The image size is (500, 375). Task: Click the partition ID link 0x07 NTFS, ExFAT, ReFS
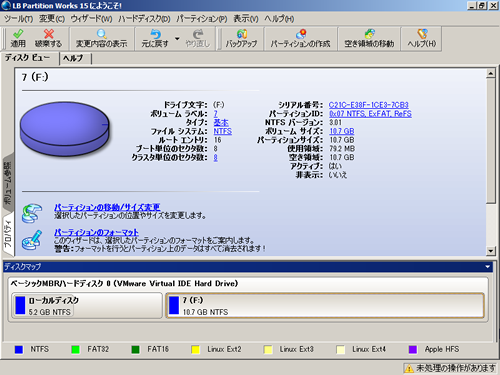point(370,114)
